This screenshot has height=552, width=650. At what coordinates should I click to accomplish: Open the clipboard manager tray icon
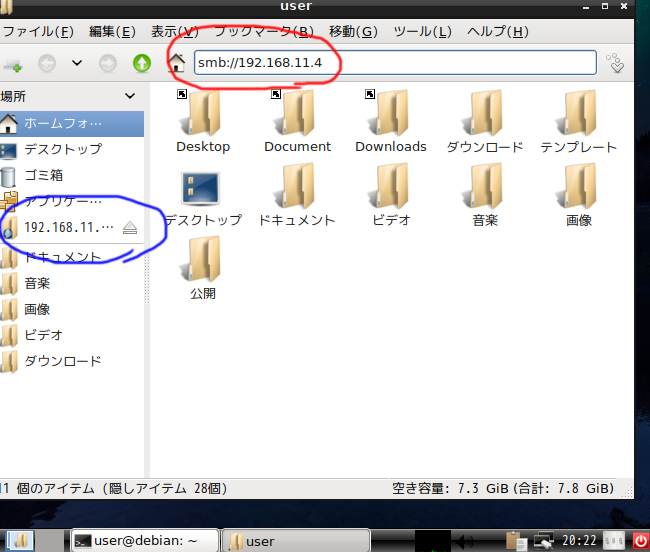click(x=517, y=541)
